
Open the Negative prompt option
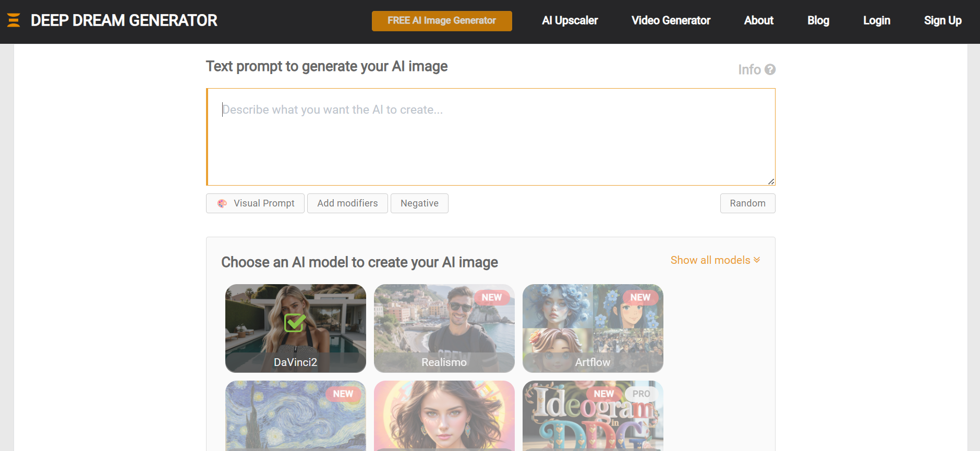[x=419, y=203]
